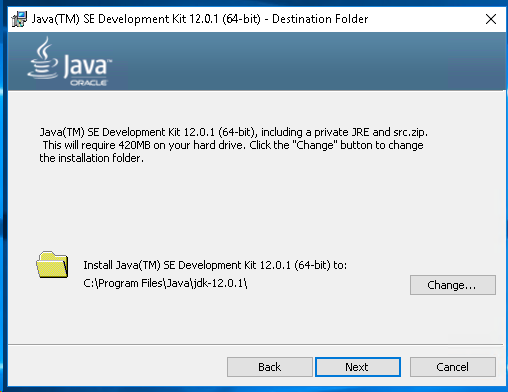Click the "including a private JRE" description line
This screenshot has height=392, width=508.
coord(233,132)
